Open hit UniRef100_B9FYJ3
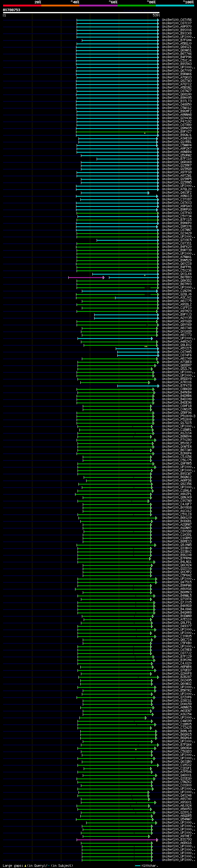The height and width of the screenshot is (868, 197). click(176, 315)
